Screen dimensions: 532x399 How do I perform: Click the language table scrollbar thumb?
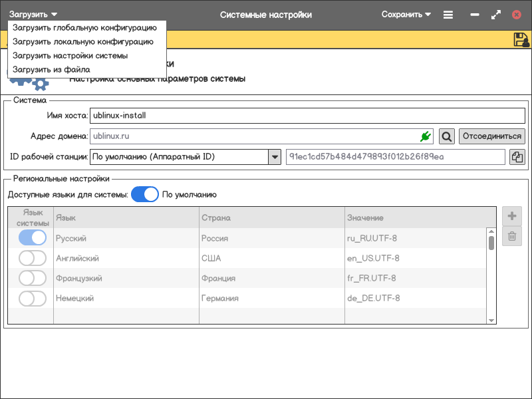click(x=491, y=243)
